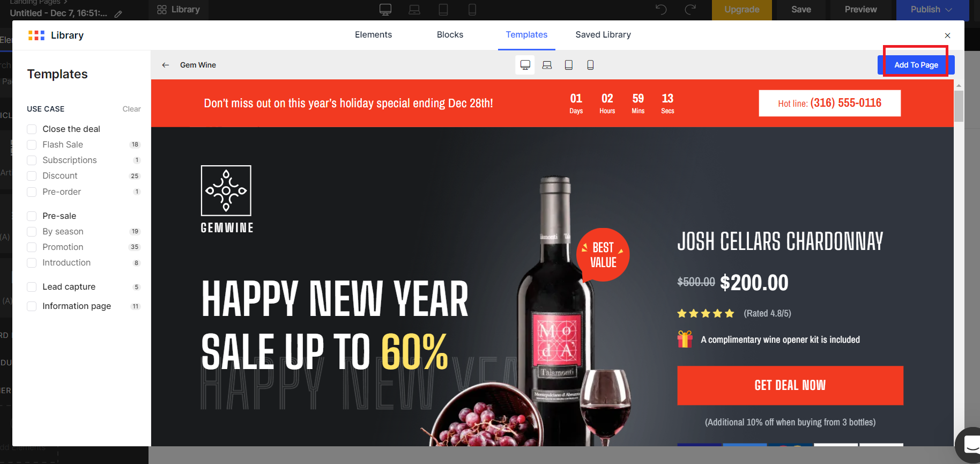980x464 pixels.
Task: Switch to Saved Library tab
Action: pos(603,35)
